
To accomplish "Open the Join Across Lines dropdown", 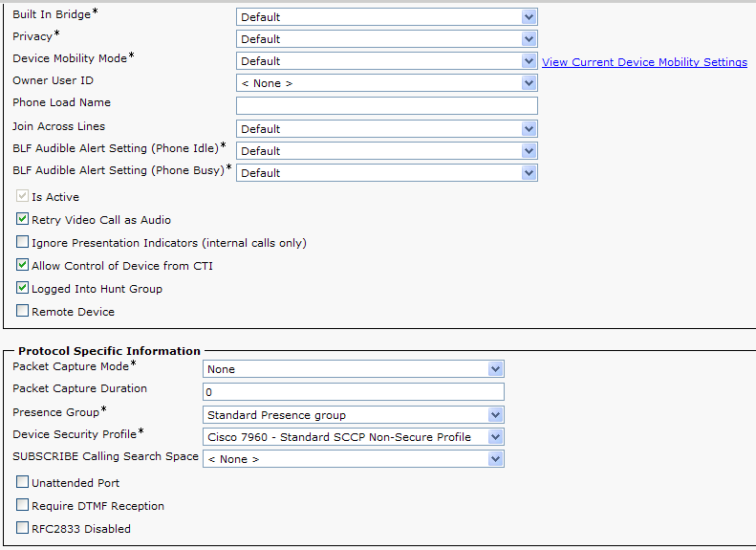I will click(386, 129).
